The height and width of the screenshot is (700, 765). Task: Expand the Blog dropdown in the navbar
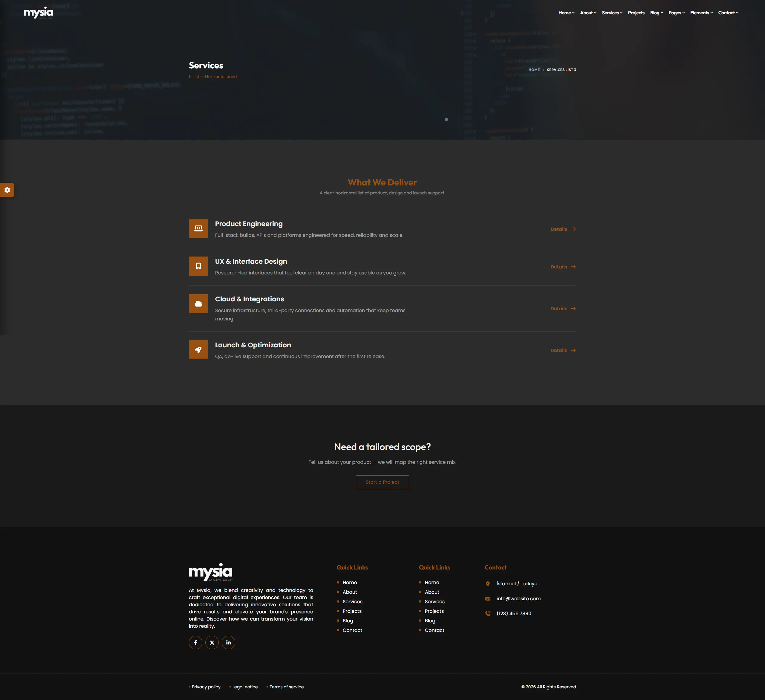pyautogui.click(x=657, y=13)
